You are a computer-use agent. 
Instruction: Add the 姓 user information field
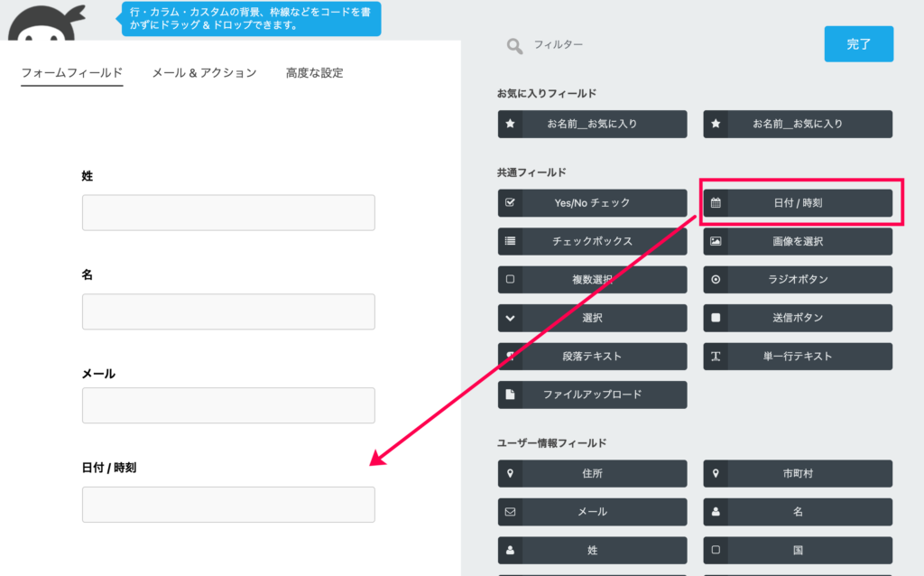[592, 550]
